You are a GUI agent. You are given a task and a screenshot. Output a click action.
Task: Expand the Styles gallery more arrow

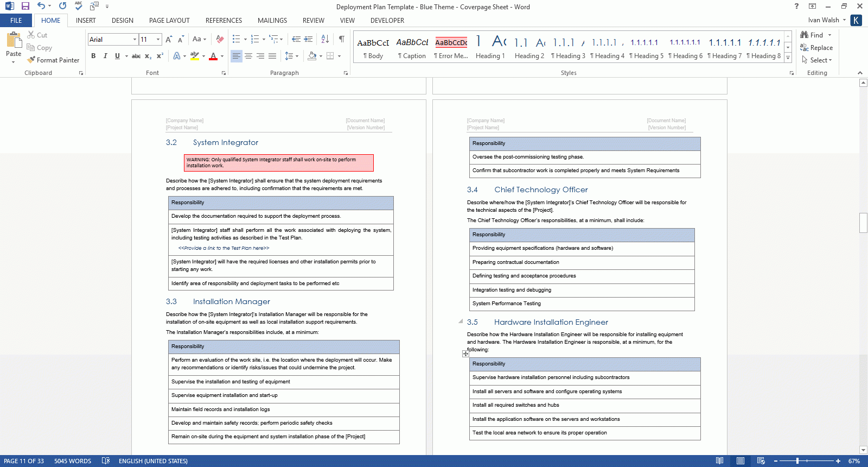pyautogui.click(x=788, y=58)
